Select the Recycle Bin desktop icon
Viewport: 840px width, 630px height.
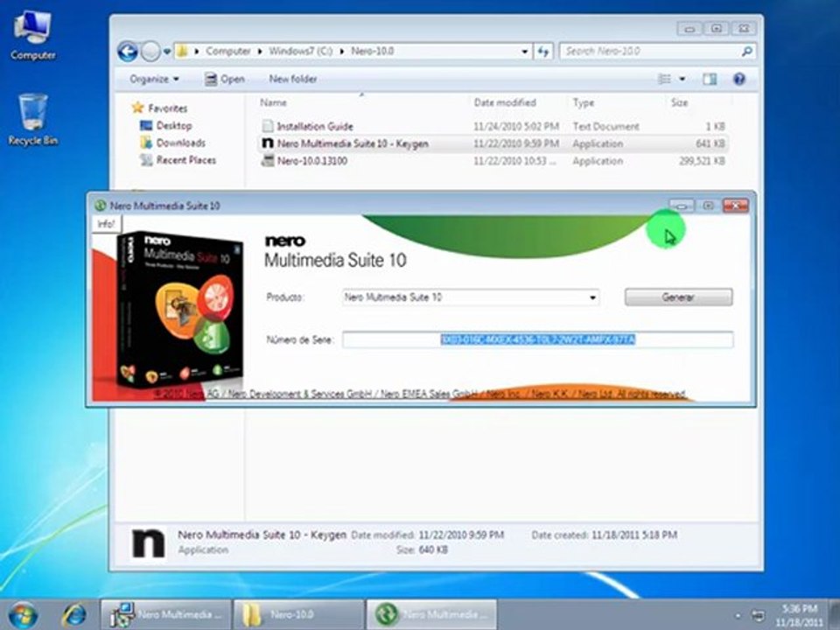pyautogui.click(x=32, y=120)
